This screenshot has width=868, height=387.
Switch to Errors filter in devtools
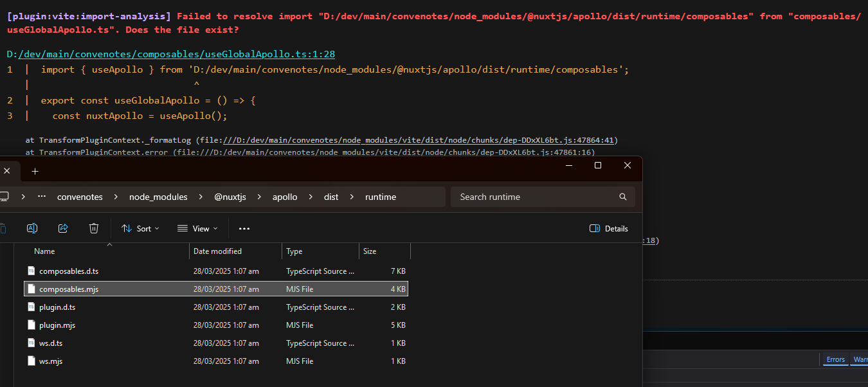coord(835,359)
